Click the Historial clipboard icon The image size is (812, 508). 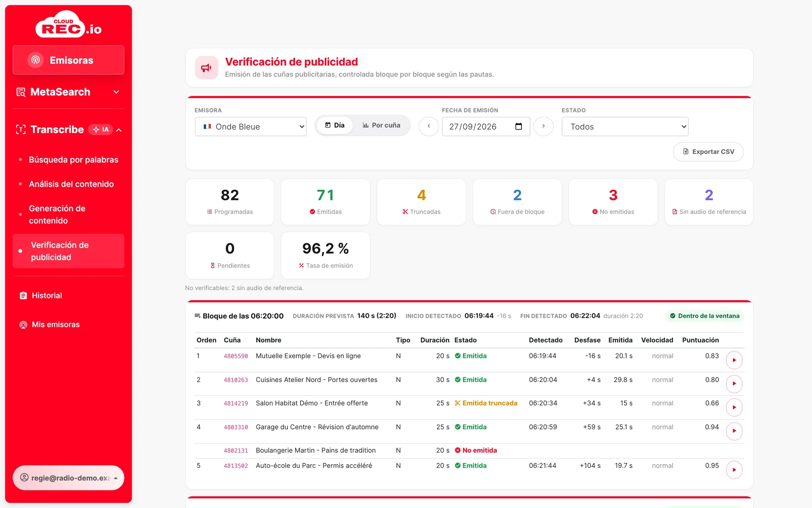click(23, 296)
